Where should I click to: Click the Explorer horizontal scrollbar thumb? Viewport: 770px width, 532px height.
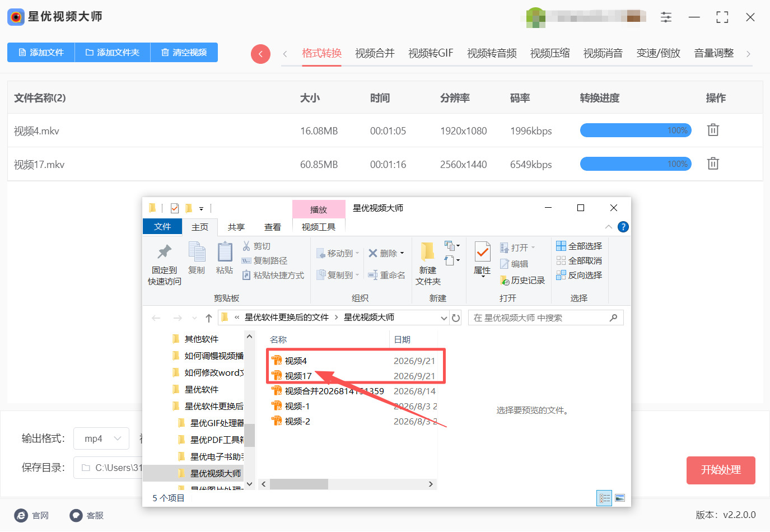click(x=299, y=484)
